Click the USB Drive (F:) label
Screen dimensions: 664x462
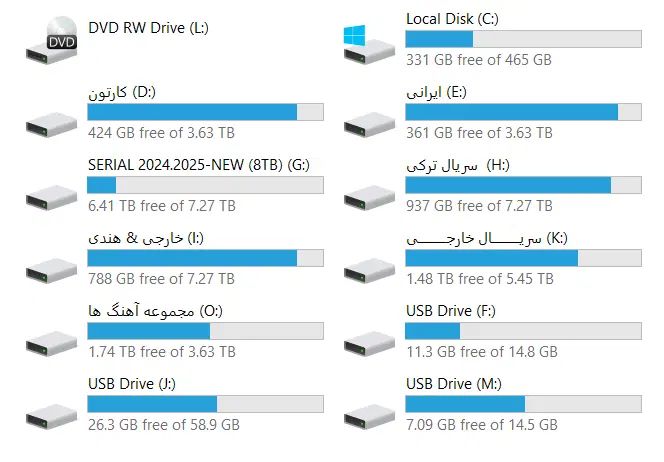coord(451,311)
